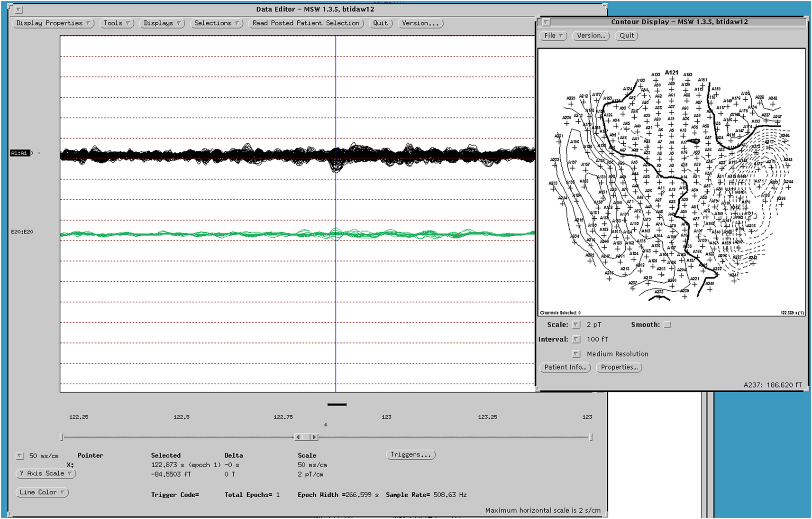This screenshot has width=812, height=519.
Task: Open the Triggers dialog
Action: [x=411, y=455]
